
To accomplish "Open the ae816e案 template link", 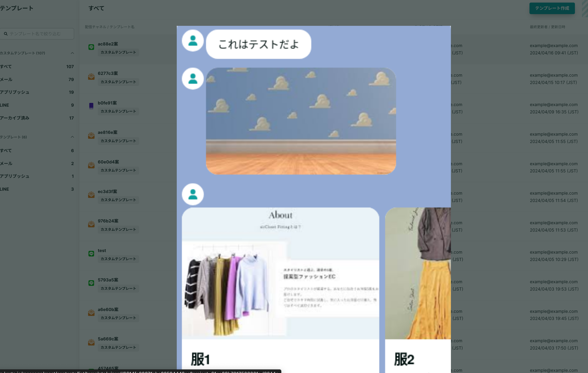I will [108, 132].
